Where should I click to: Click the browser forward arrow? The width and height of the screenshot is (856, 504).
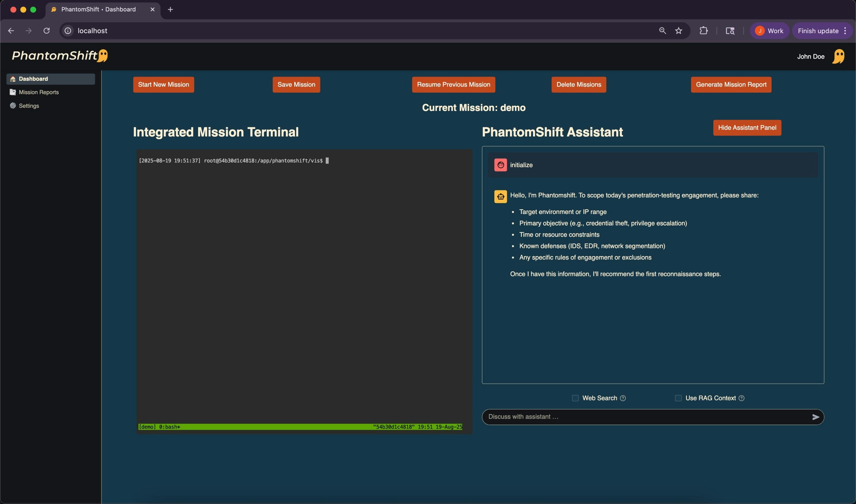pyautogui.click(x=28, y=31)
